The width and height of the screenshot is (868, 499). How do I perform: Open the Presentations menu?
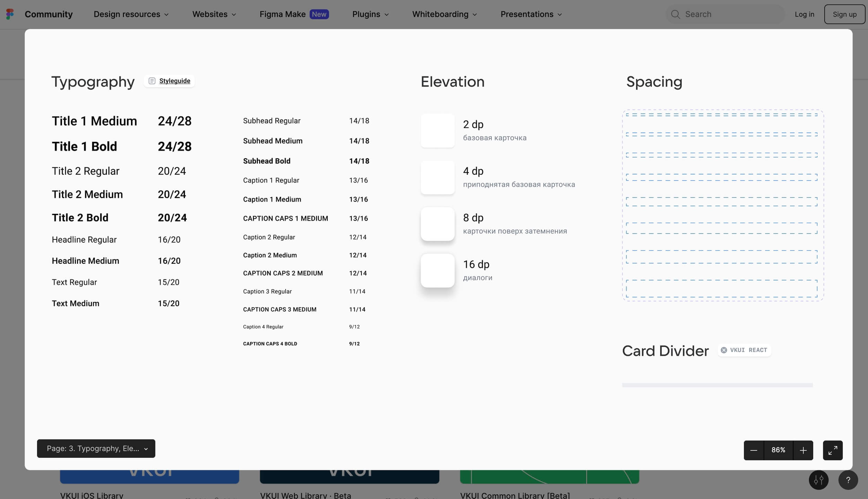click(531, 14)
